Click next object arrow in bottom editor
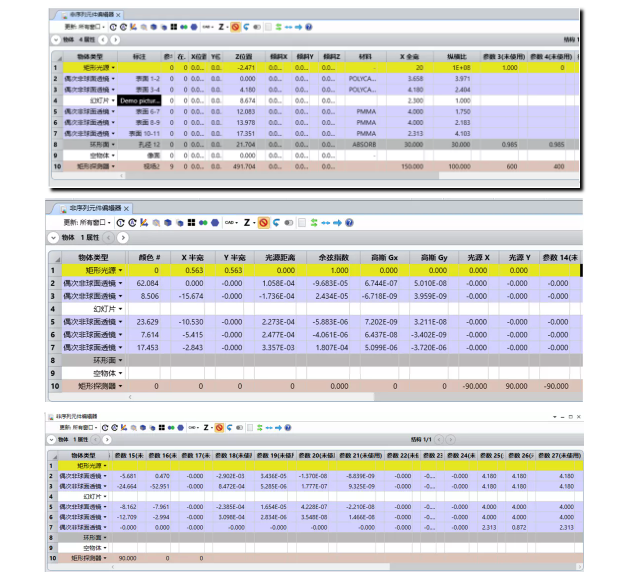Screen dimensions: 642x581 click(107, 440)
